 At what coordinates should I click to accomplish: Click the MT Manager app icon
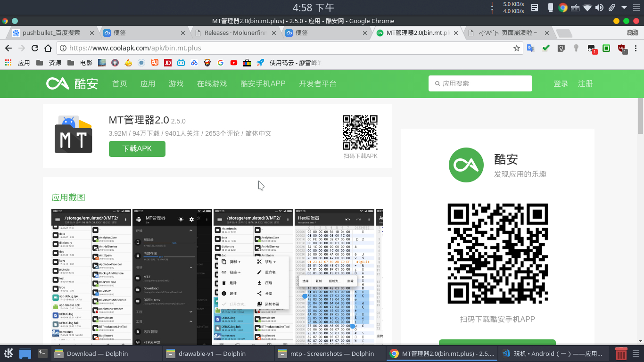pyautogui.click(x=73, y=134)
